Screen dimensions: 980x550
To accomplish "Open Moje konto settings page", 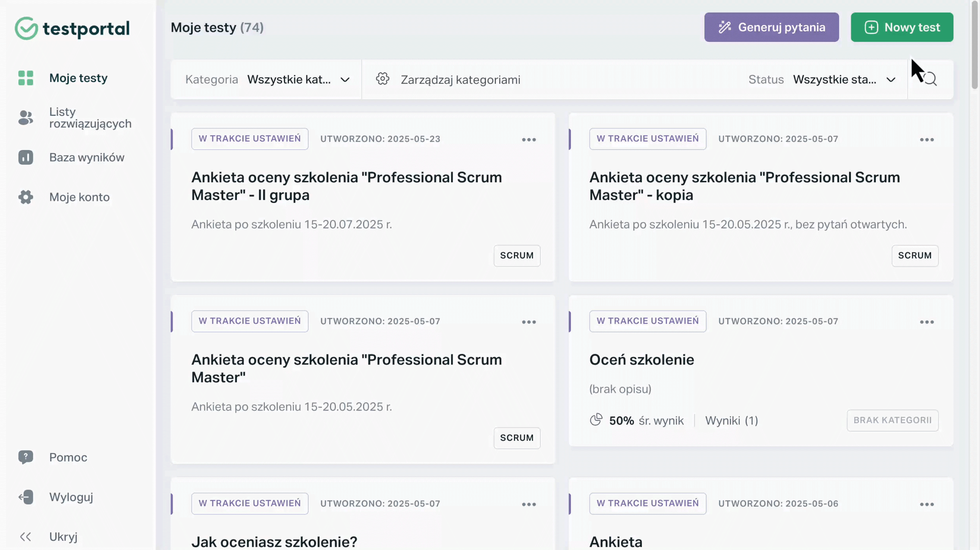I will [x=79, y=197].
